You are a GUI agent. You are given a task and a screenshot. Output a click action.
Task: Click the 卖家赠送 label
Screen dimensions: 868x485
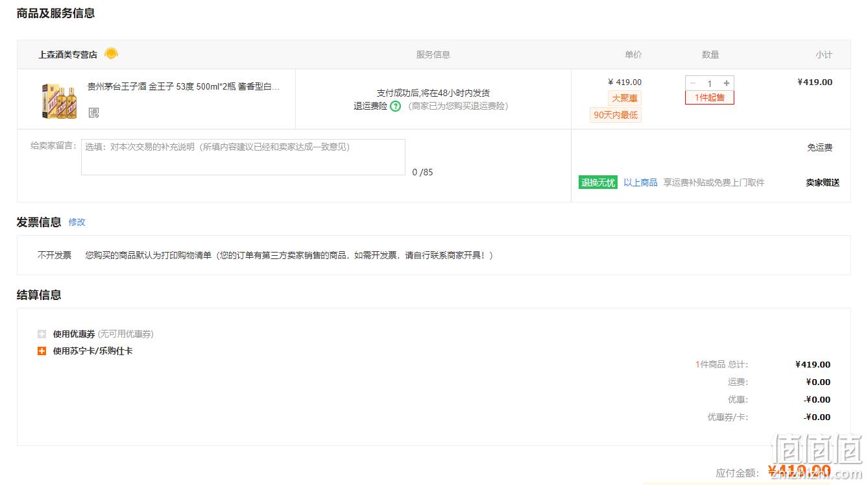point(823,182)
